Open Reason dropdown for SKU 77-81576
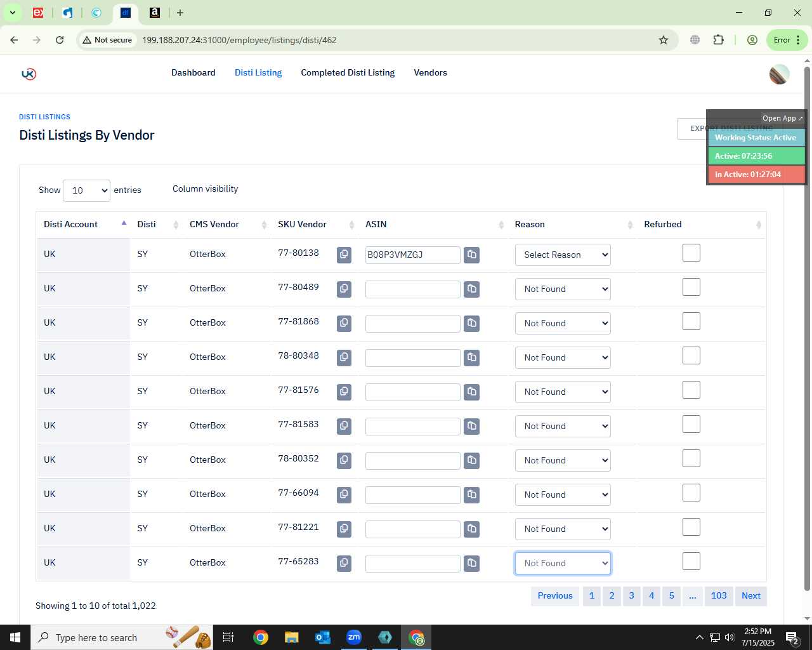 click(x=563, y=392)
